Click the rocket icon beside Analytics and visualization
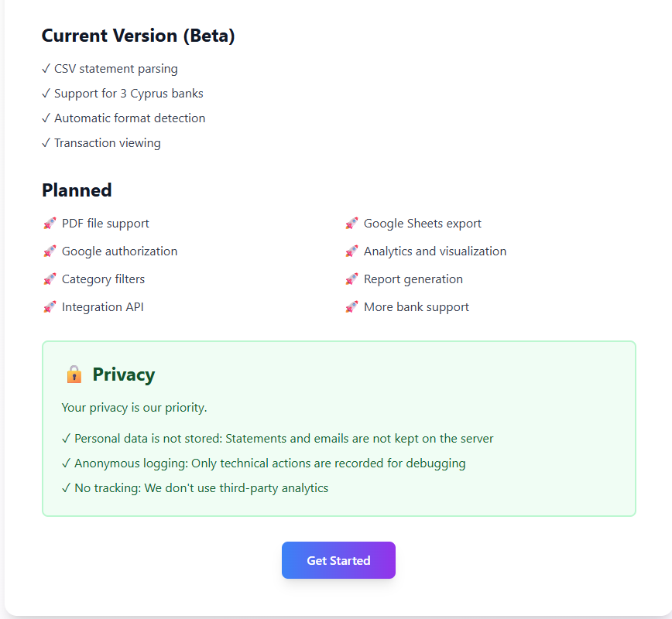Screen dimensions: 672x619 click(x=351, y=251)
